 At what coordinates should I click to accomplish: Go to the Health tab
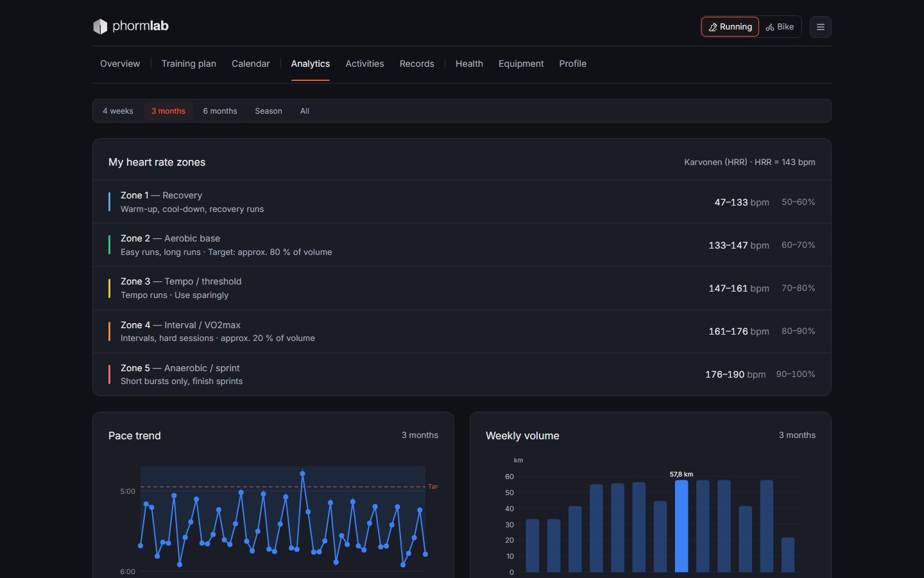click(469, 64)
